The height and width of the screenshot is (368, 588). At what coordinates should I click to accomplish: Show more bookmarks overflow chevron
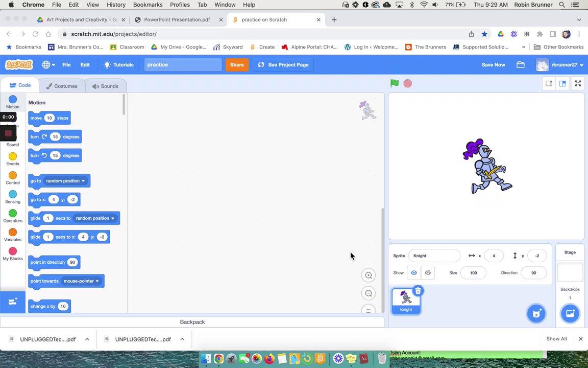[x=524, y=47]
